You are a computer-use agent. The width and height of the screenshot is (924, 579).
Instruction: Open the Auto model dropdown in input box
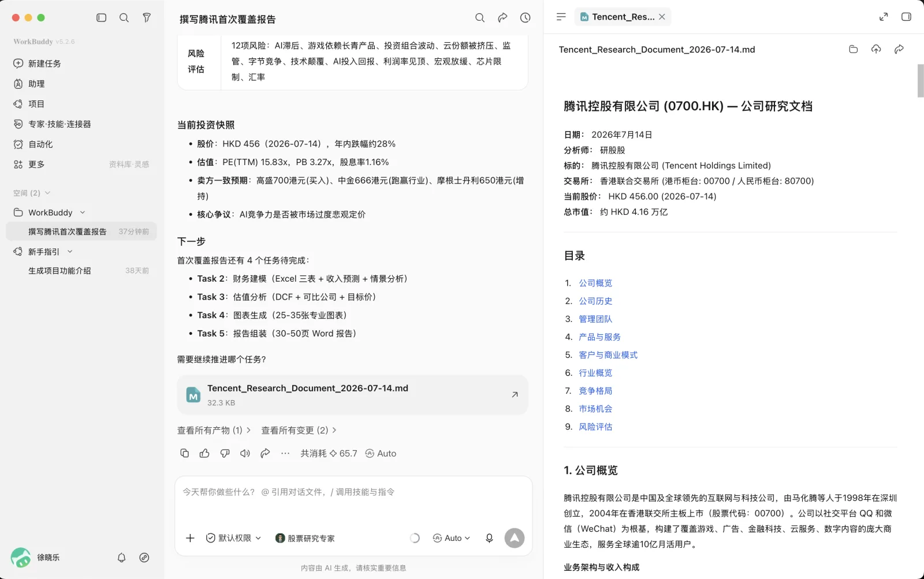point(452,538)
